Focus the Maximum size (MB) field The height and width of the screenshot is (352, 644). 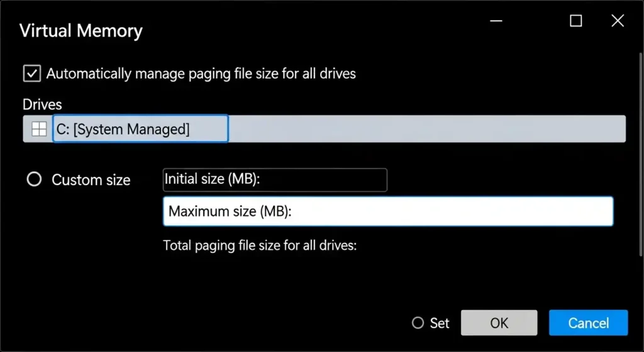tap(388, 212)
